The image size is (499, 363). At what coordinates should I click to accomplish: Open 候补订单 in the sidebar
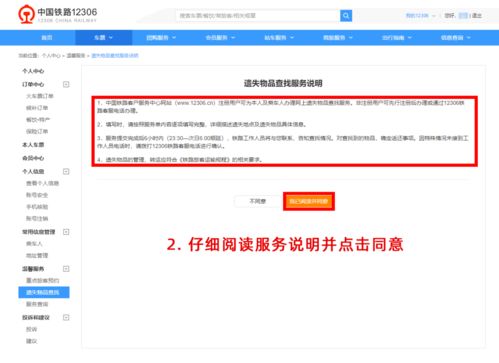coord(37,108)
